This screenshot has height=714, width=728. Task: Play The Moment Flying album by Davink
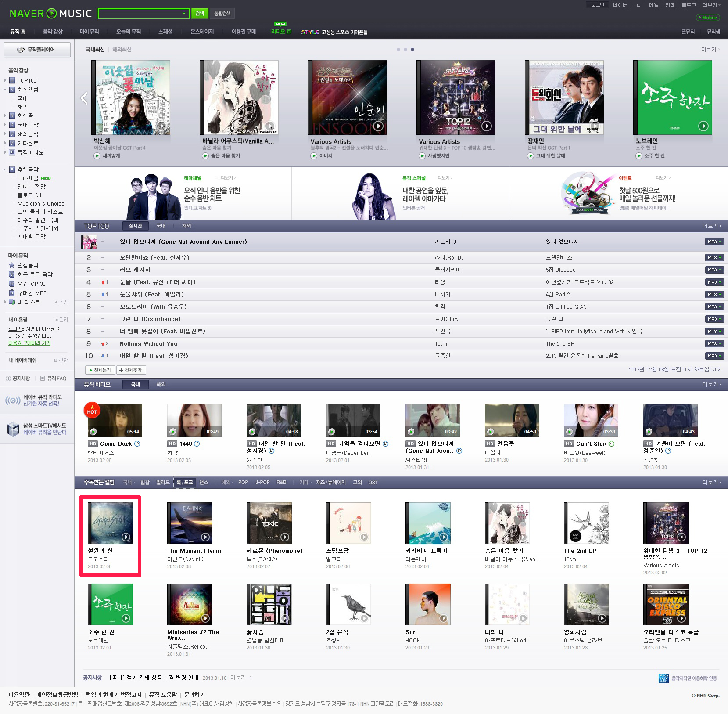click(x=205, y=537)
